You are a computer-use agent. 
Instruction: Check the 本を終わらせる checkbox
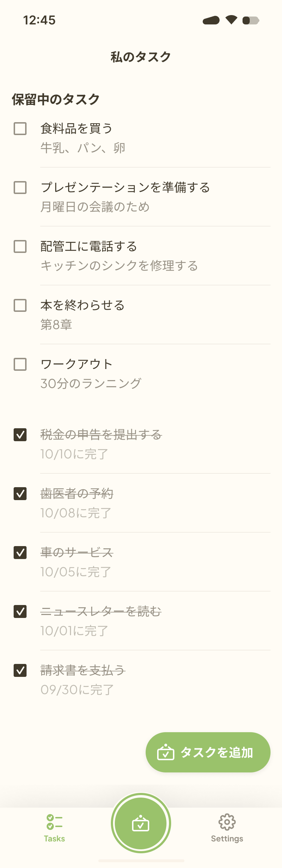coord(20,306)
